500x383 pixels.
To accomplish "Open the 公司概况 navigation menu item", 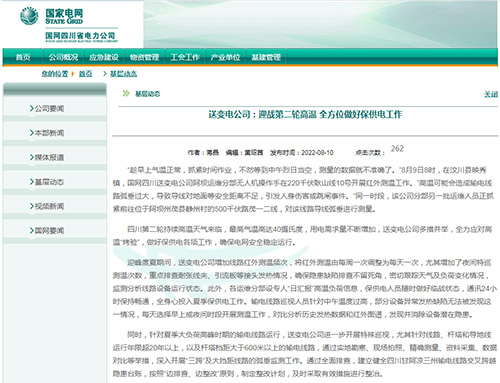I will 63,57.
